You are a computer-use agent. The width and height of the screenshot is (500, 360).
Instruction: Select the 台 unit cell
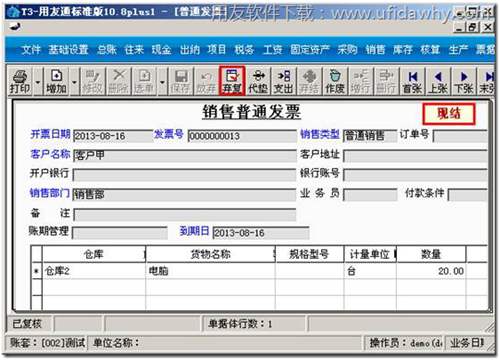point(370,271)
